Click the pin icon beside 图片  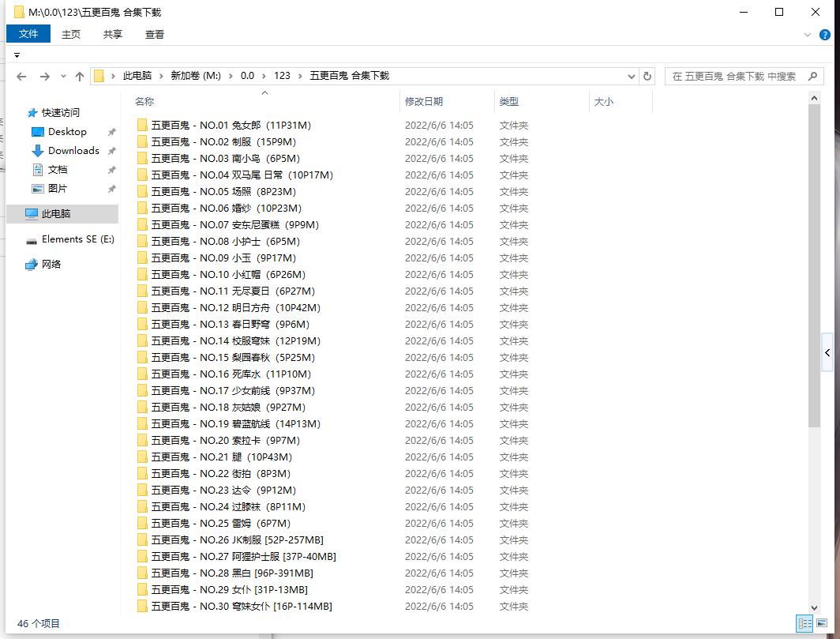click(x=111, y=189)
